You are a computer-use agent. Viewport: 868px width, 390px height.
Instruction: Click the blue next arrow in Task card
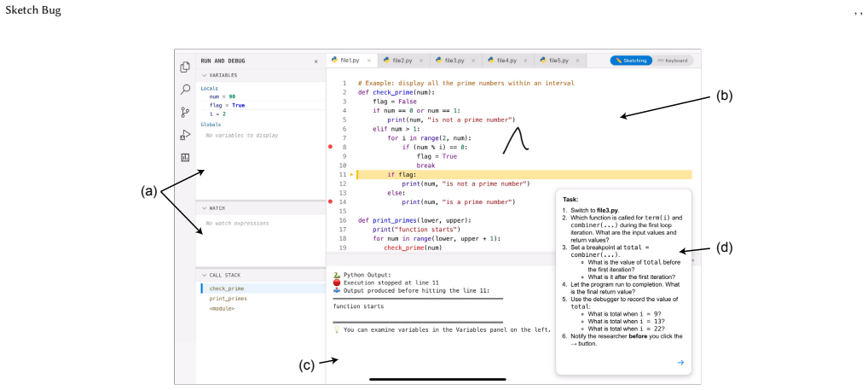point(680,363)
